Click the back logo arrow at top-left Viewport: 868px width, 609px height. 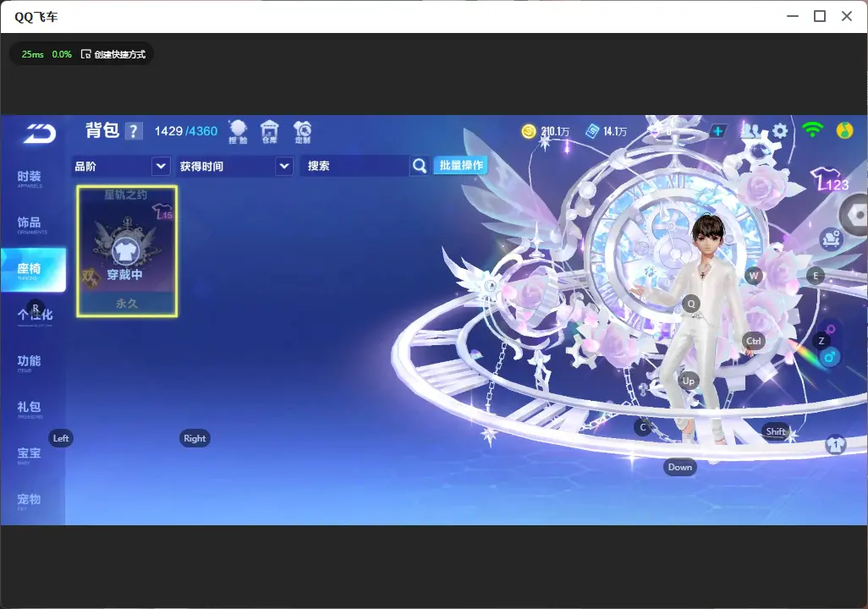tap(39, 134)
